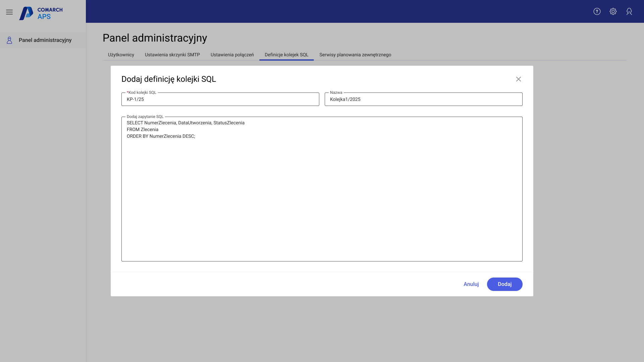Open the settings gear in header
This screenshot has height=362, width=644.
pos(613,11)
